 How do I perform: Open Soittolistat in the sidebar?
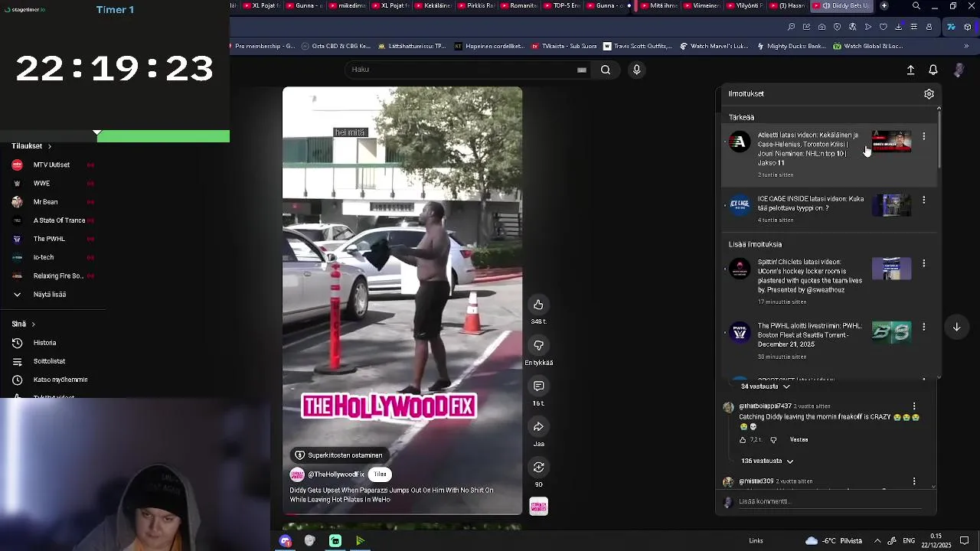pos(49,361)
